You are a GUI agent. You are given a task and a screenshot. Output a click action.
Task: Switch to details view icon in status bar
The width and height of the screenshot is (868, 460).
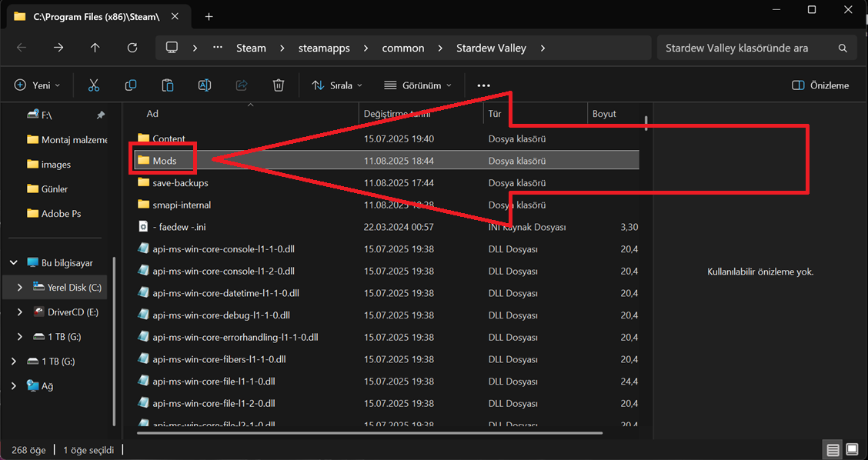tap(833, 450)
